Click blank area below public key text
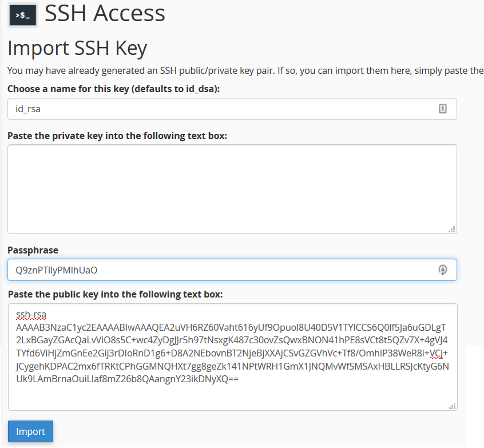484x448 pixels. tap(232, 397)
